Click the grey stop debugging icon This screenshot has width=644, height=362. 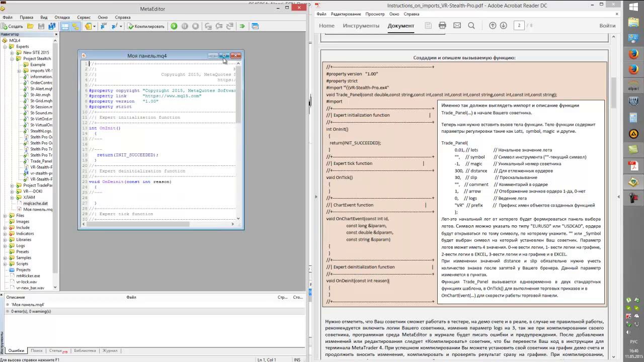click(195, 26)
